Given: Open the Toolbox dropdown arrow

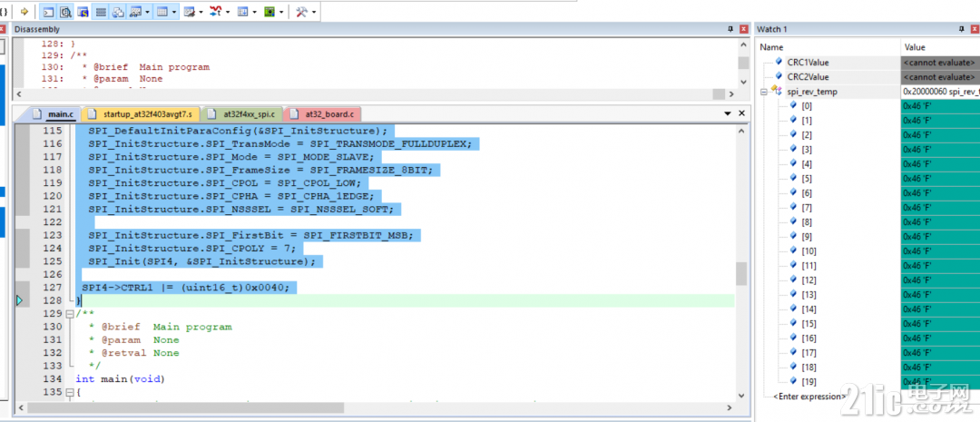Looking at the screenshot, I should coord(313,11).
